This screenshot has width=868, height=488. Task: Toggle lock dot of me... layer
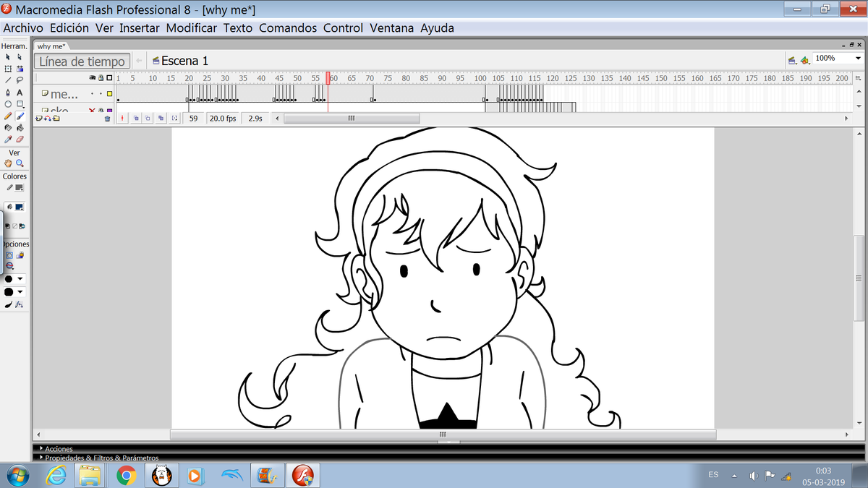tap(101, 93)
